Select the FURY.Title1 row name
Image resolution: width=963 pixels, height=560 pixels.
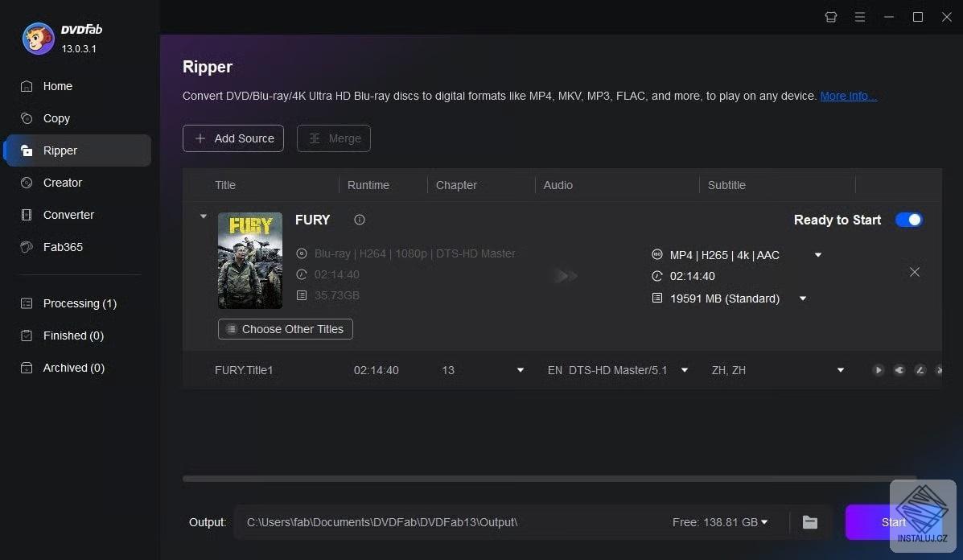click(x=244, y=370)
